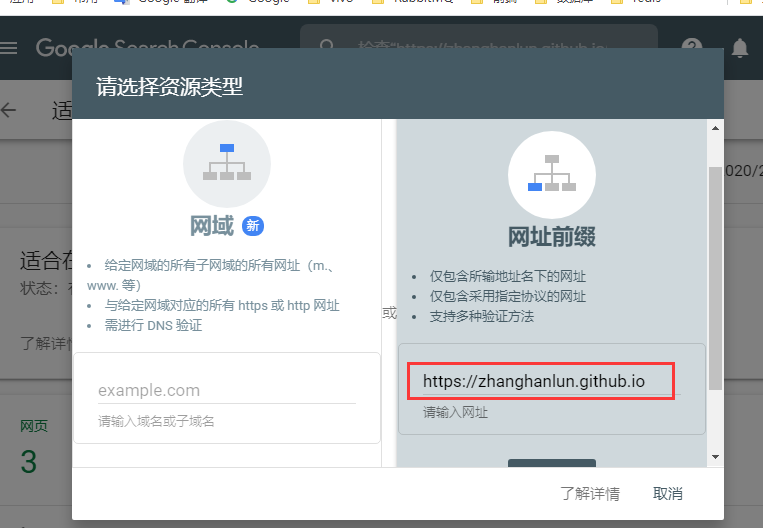This screenshot has height=528, width=763.
Task: Click text 仅包含采用指定协议的网址
Action: (508, 296)
